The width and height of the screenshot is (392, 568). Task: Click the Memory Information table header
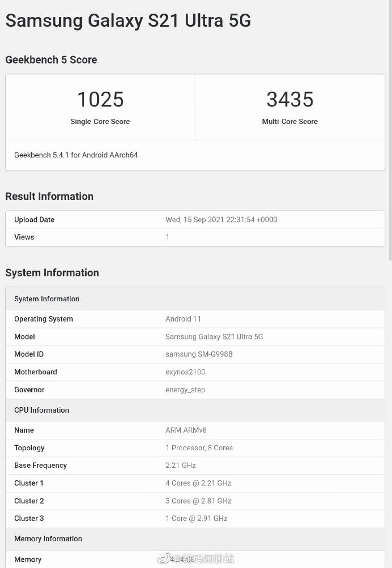195,538
